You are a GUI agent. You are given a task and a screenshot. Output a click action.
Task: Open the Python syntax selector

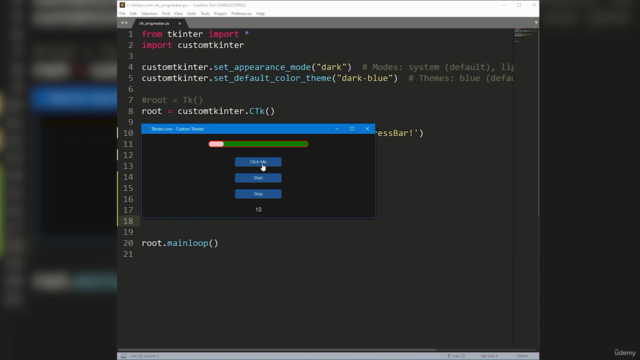tap(522, 356)
